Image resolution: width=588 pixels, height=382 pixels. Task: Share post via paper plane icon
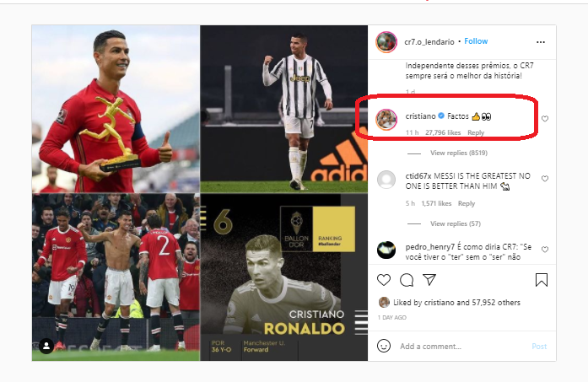point(429,280)
